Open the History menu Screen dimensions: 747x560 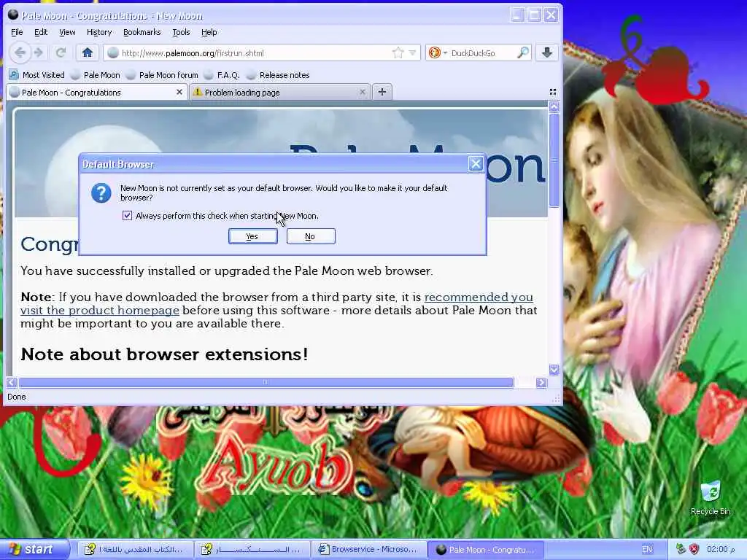(x=99, y=32)
